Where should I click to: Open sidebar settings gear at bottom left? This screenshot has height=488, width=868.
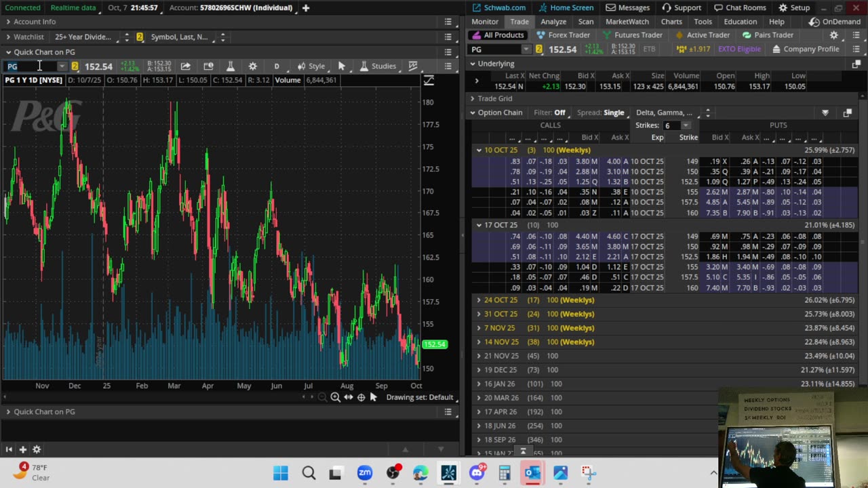coord(37,449)
